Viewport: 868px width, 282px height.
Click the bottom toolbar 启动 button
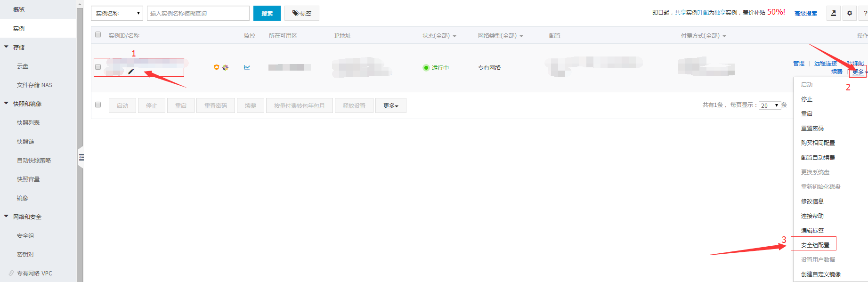pos(122,105)
